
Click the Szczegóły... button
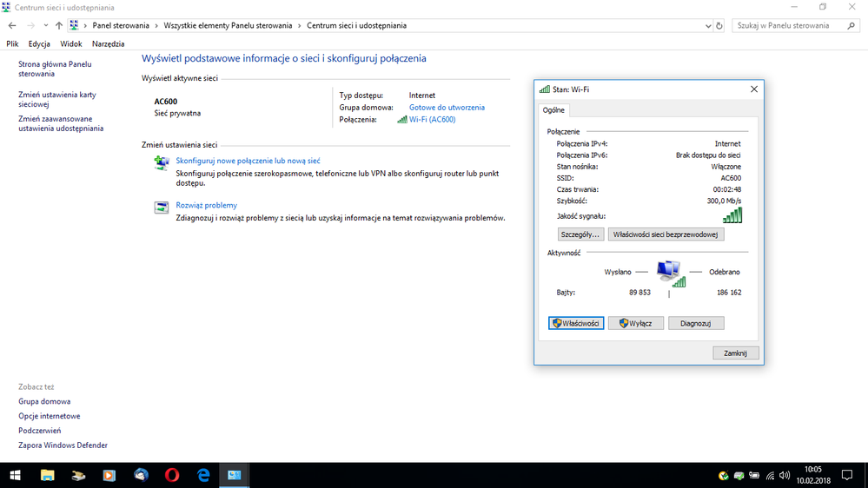580,234
